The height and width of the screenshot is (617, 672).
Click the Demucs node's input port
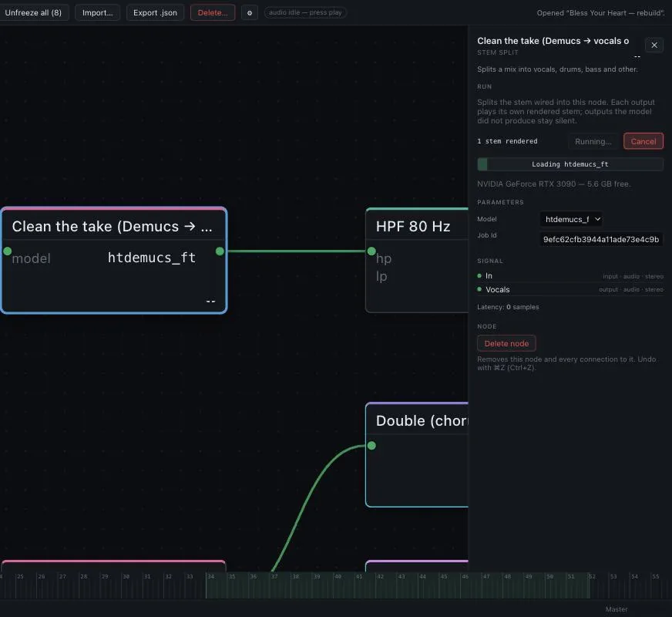[x=7, y=251]
